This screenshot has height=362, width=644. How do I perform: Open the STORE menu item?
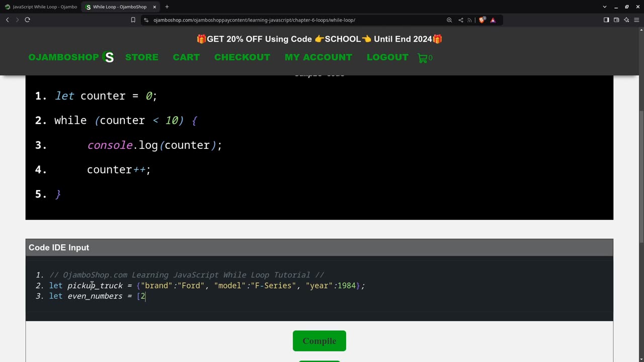click(142, 57)
